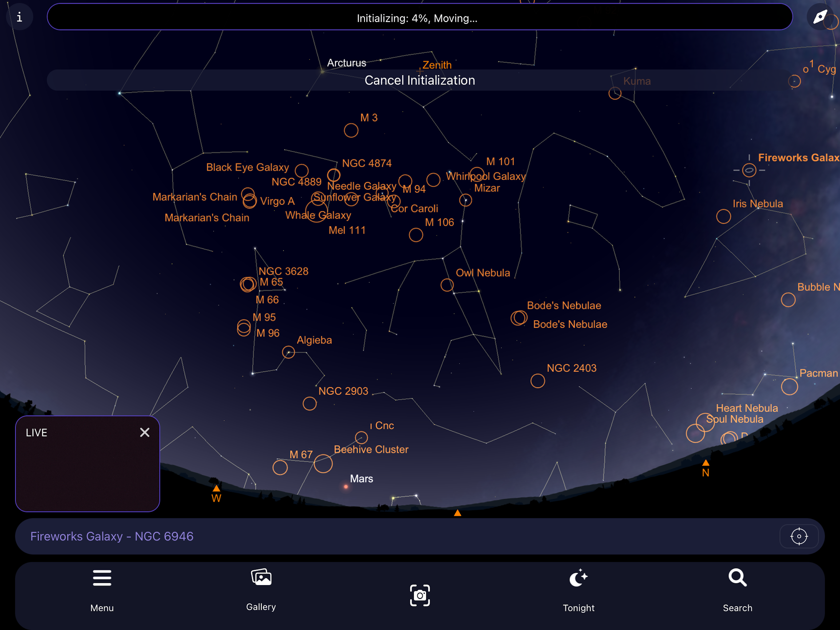840x630 pixels.
Task: Tap the Cor Caroli label
Action: tap(414, 209)
